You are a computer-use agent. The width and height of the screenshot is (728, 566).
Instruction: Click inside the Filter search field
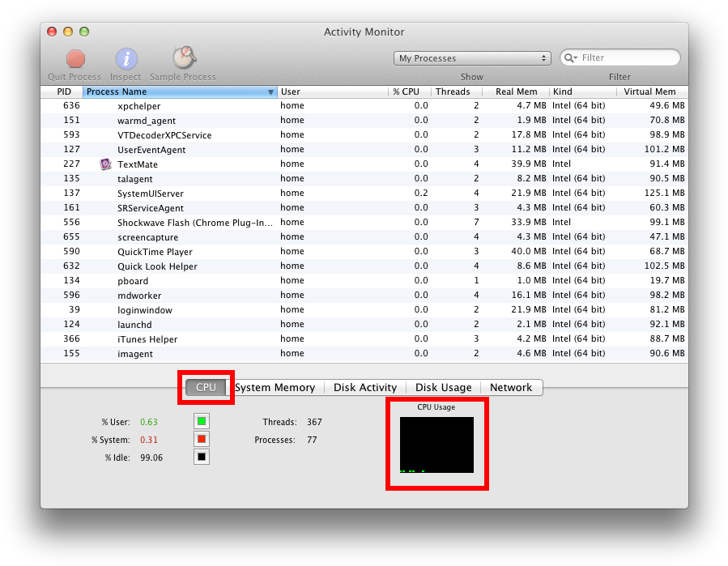pyautogui.click(x=624, y=57)
